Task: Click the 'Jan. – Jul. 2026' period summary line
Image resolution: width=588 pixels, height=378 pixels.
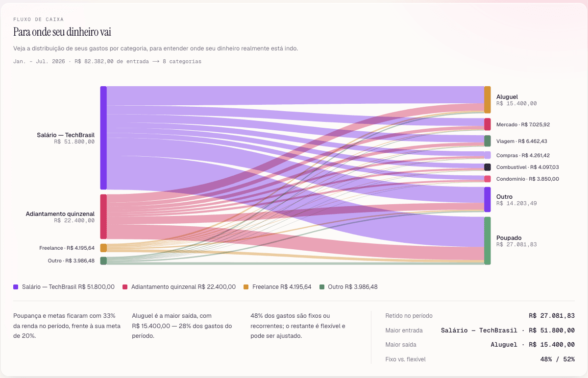Action: click(x=107, y=61)
